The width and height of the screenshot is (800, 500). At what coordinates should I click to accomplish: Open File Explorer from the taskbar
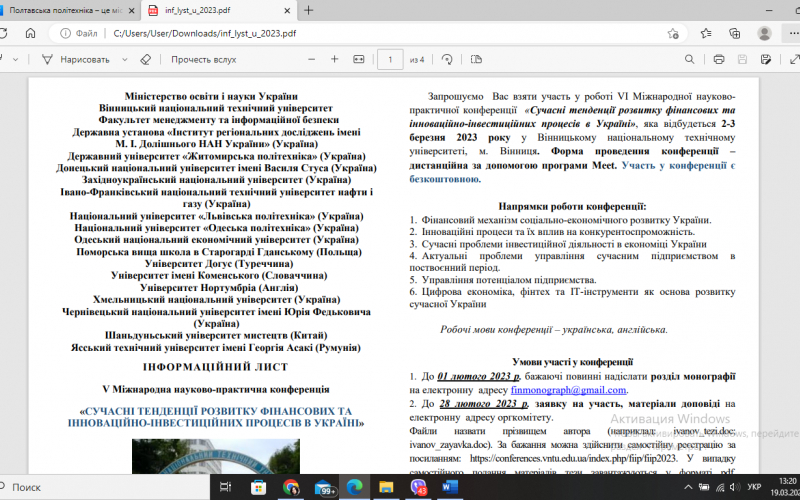click(386, 487)
